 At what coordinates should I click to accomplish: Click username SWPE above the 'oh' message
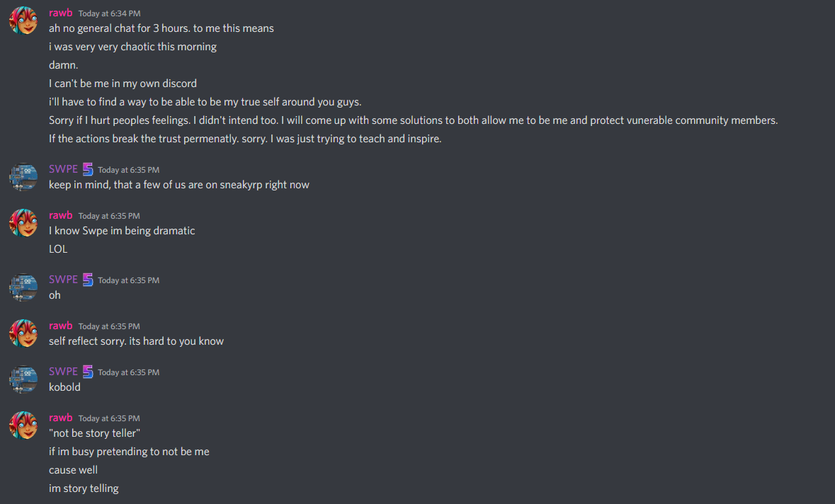click(63, 280)
